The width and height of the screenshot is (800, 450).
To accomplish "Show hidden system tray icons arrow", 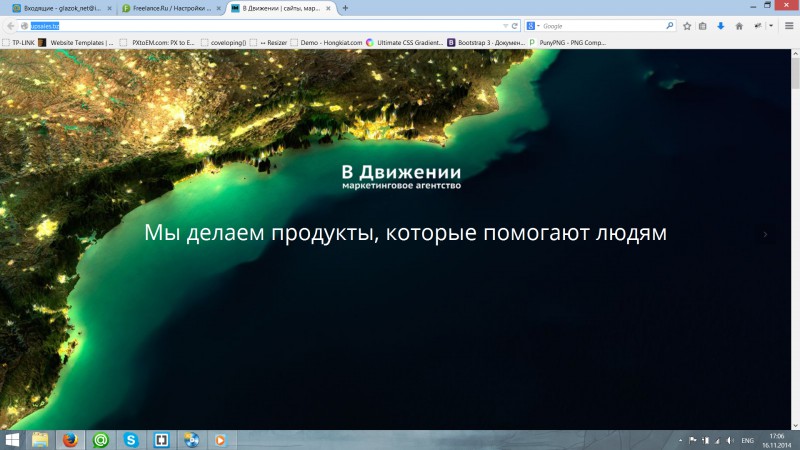I will (x=680, y=440).
